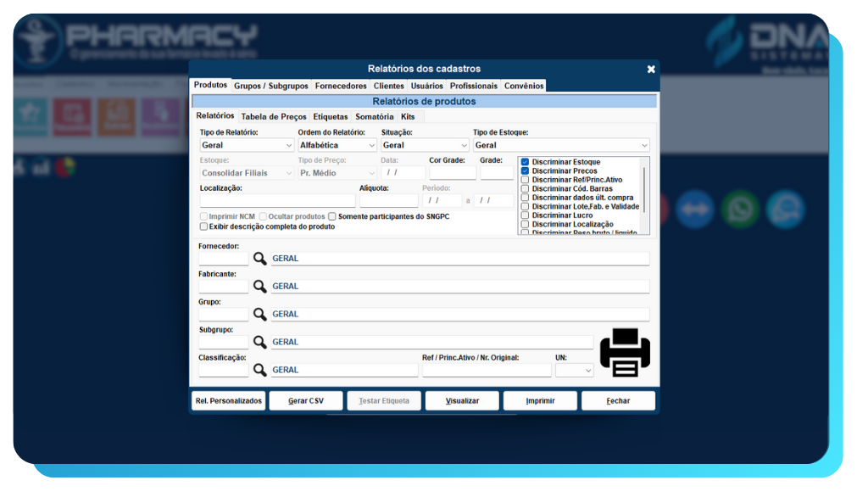Open the Tipo de Preço dropdown
The width and height of the screenshot is (868, 497).
[337, 173]
